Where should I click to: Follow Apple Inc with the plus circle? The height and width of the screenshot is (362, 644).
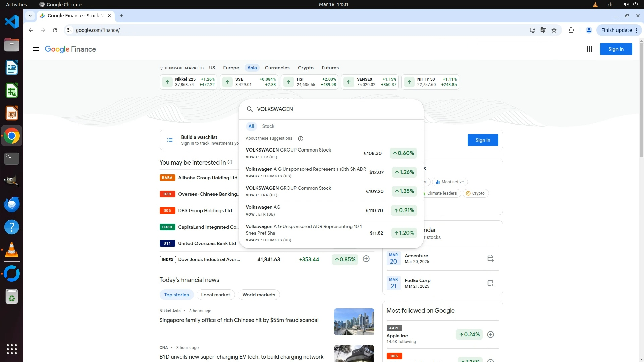pyautogui.click(x=490, y=335)
